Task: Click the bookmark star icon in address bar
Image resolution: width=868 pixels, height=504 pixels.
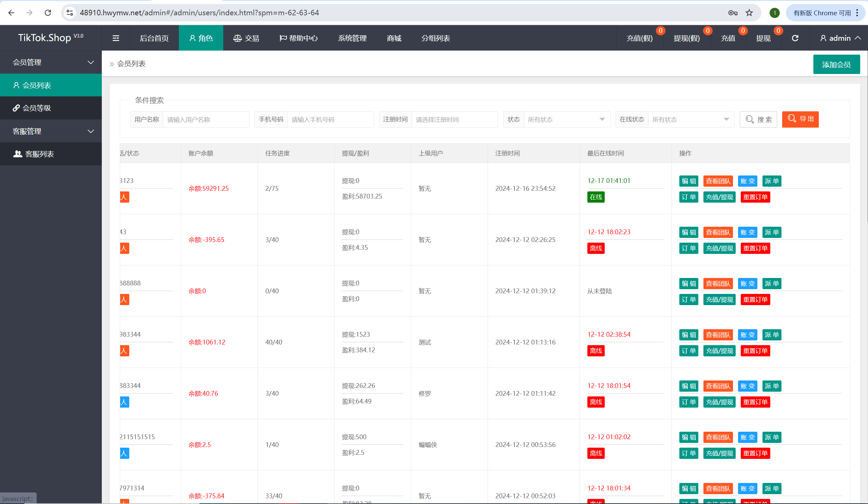Action: pos(749,13)
